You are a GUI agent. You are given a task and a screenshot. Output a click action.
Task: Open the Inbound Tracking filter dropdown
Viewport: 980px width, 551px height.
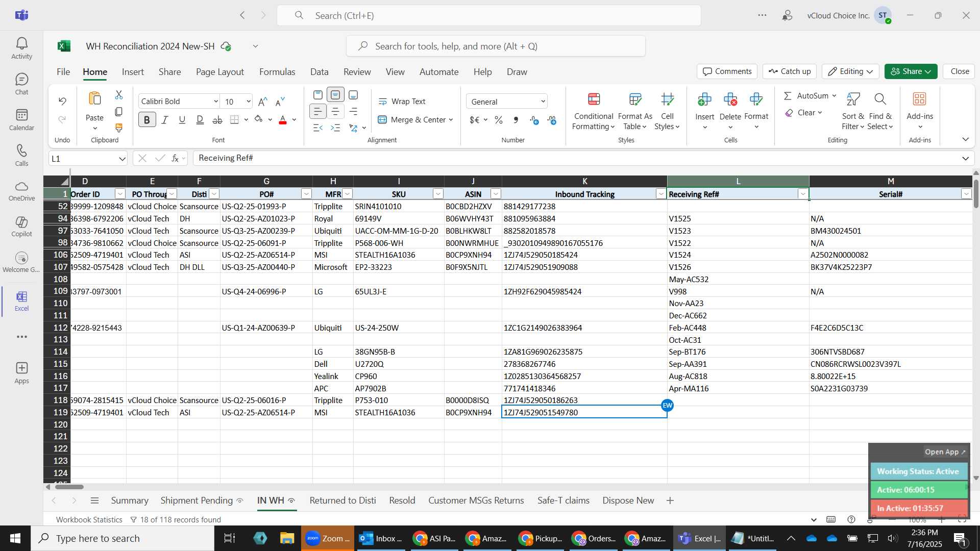(661, 194)
